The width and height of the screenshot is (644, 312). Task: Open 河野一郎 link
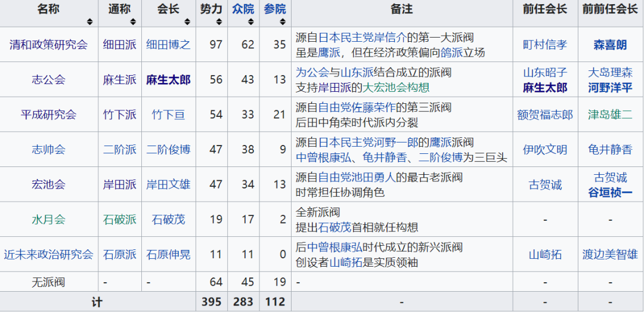395,143
